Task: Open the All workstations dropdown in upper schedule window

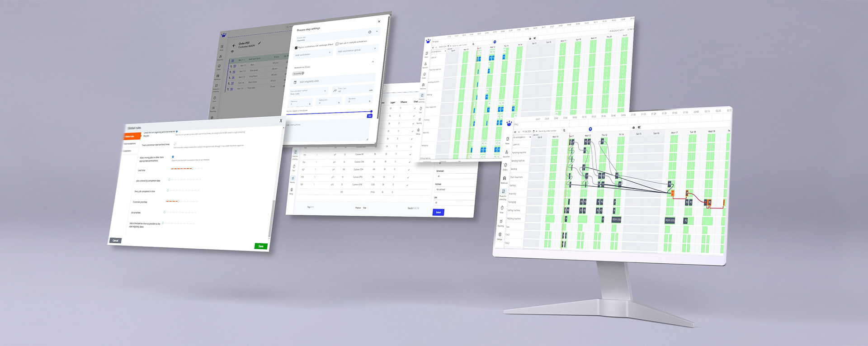Action: click(439, 52)
